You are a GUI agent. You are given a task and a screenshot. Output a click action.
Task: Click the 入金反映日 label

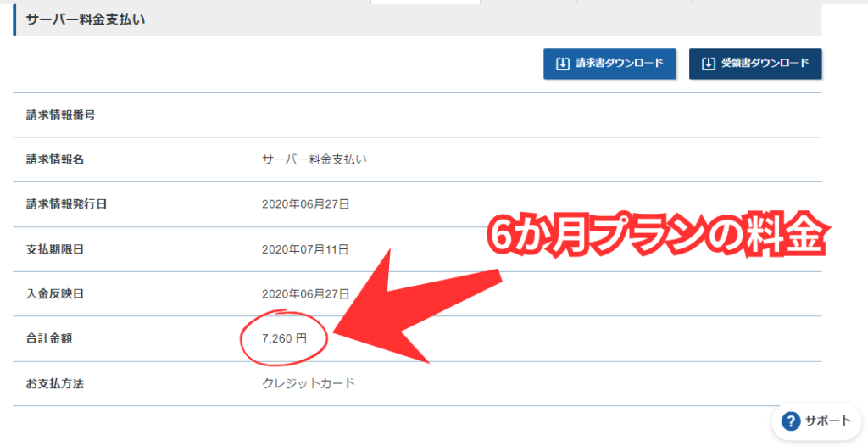[x=55, y=293]
